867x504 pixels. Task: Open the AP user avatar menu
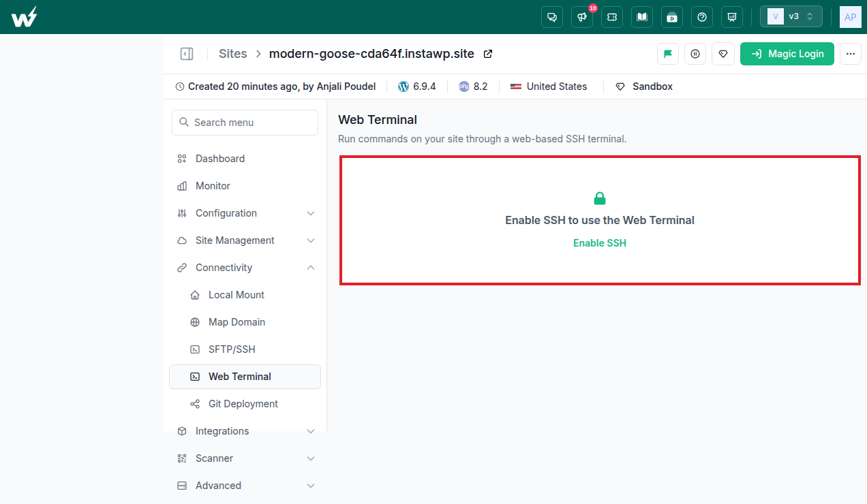coord(851,17)
